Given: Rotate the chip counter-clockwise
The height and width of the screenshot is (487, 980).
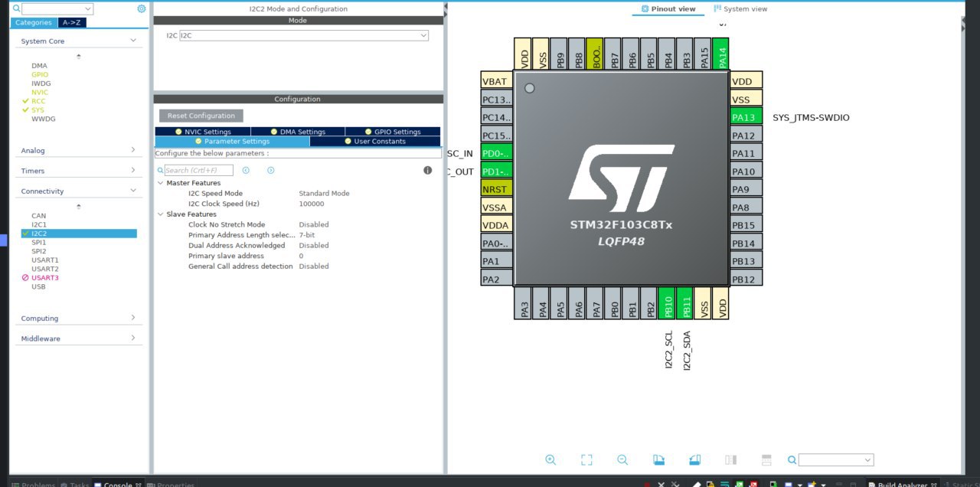Looking at the screenshot, I should pyautogui.click(x=694, y=459).
